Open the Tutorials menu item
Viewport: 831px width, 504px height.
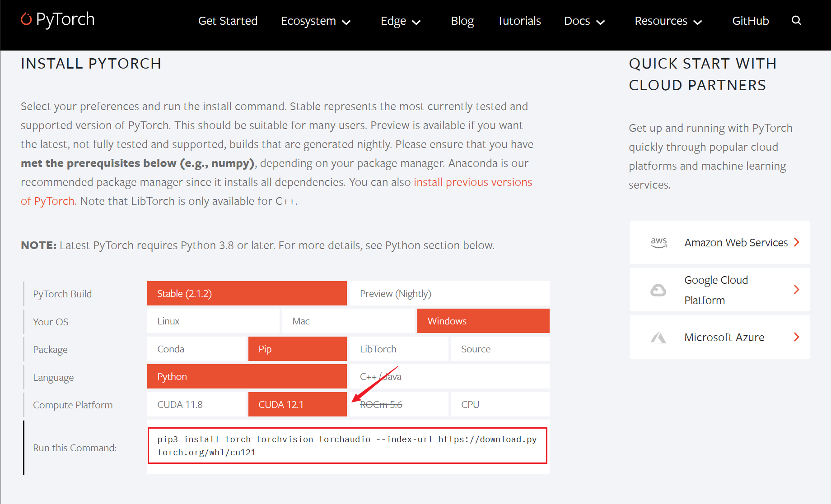click(x=518, y=21)
